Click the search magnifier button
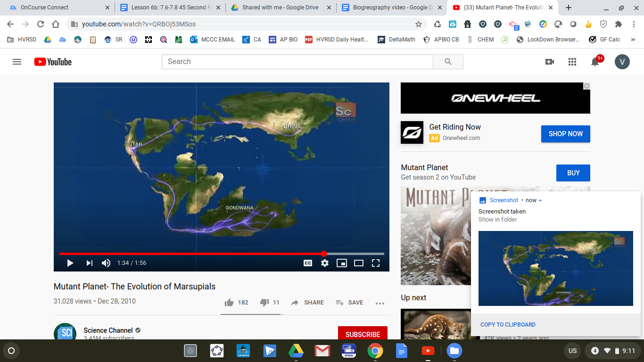644x362 pixels. [x=448, y=62]
